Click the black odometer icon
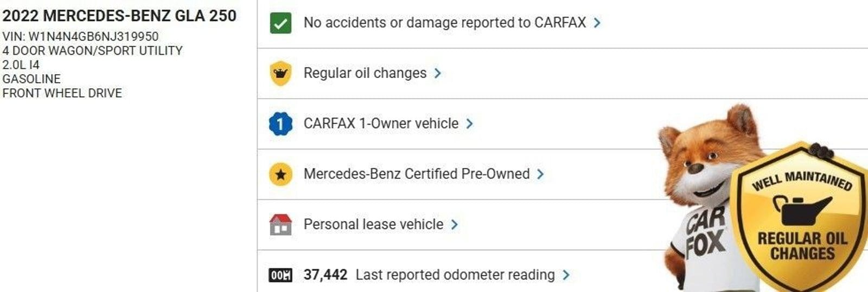The width and height of the screenshot is (868, 292). click(x=280, y=275)
